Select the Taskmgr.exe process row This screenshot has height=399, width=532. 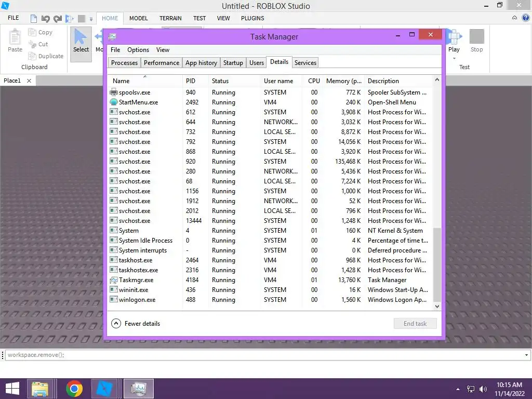pos(270,280)
